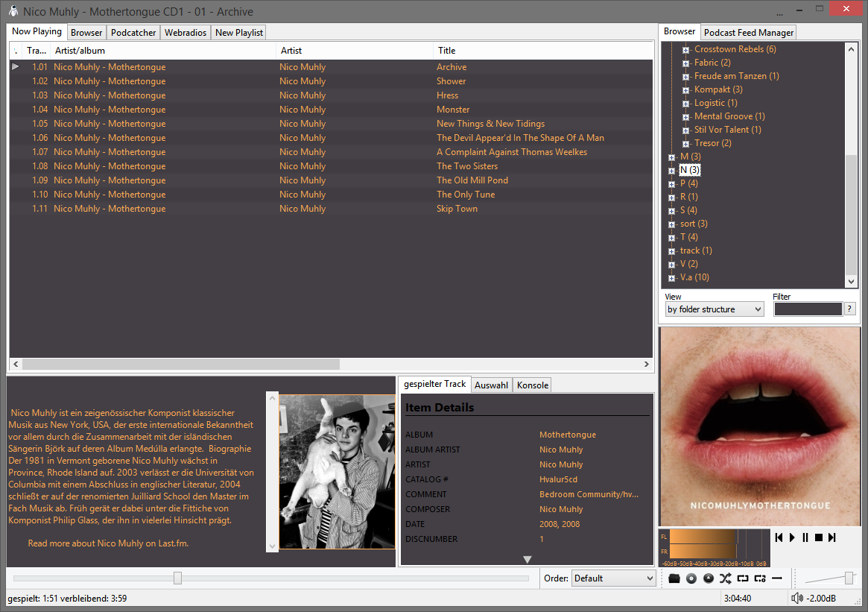Select the gespielter Track tab

434,384
